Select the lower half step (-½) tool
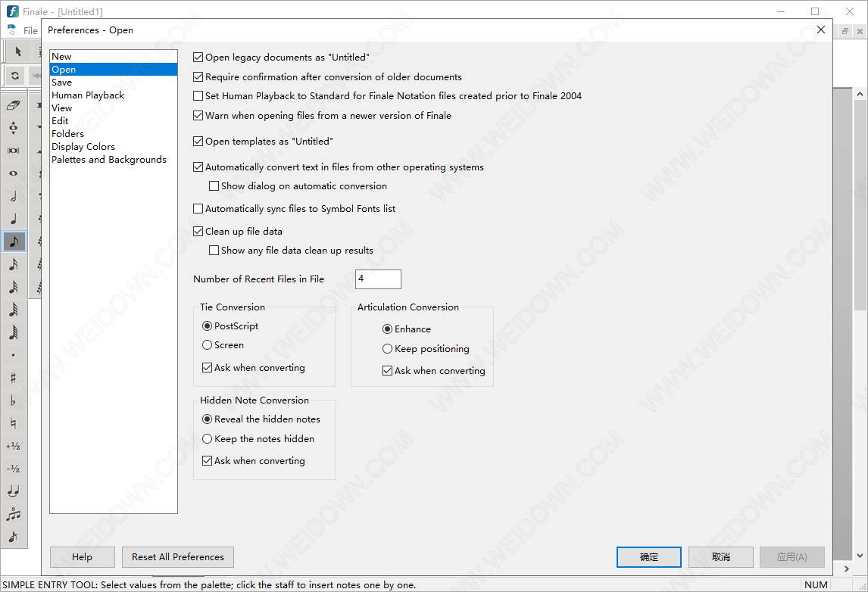 tap(14, 469)
